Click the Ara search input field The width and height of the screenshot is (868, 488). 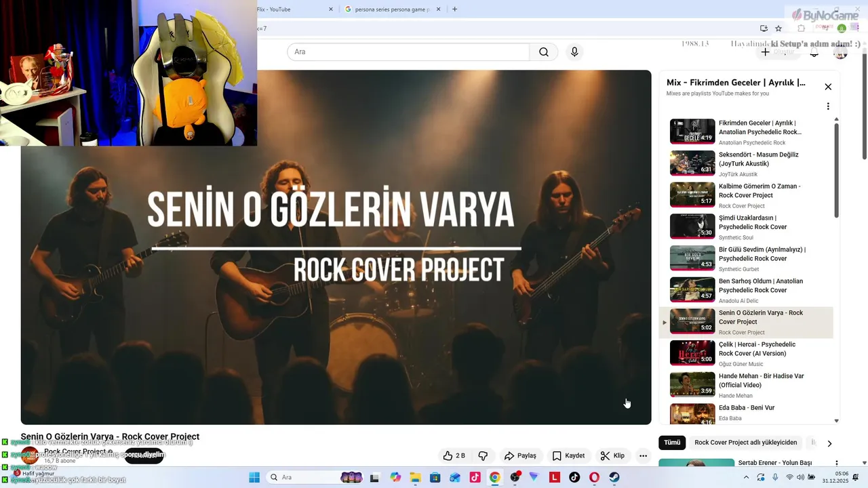408,52
